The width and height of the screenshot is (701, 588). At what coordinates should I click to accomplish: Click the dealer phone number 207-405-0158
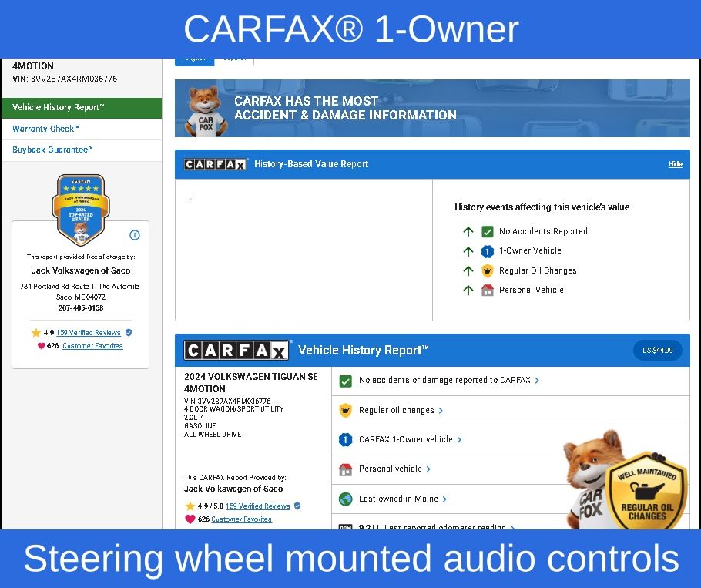[81, 308]
